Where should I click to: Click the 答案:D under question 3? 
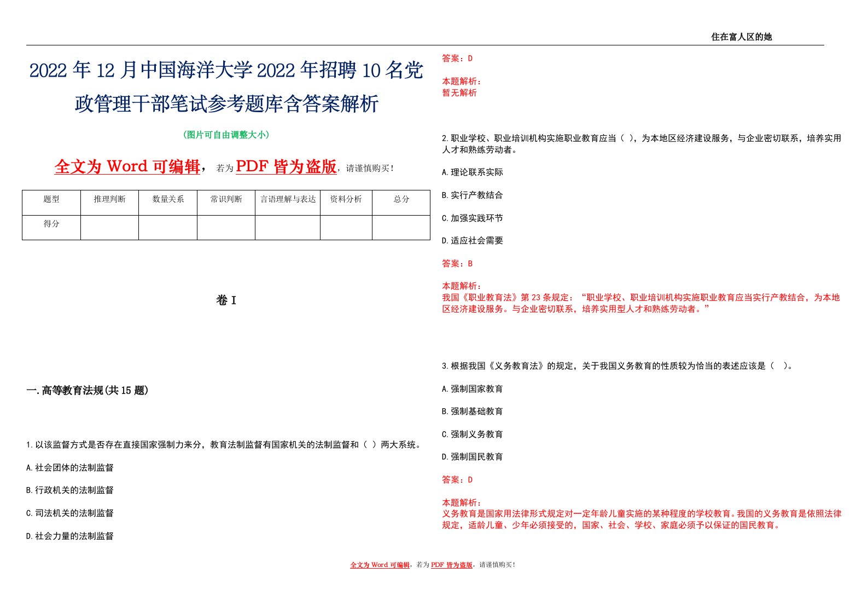(457, 480)
